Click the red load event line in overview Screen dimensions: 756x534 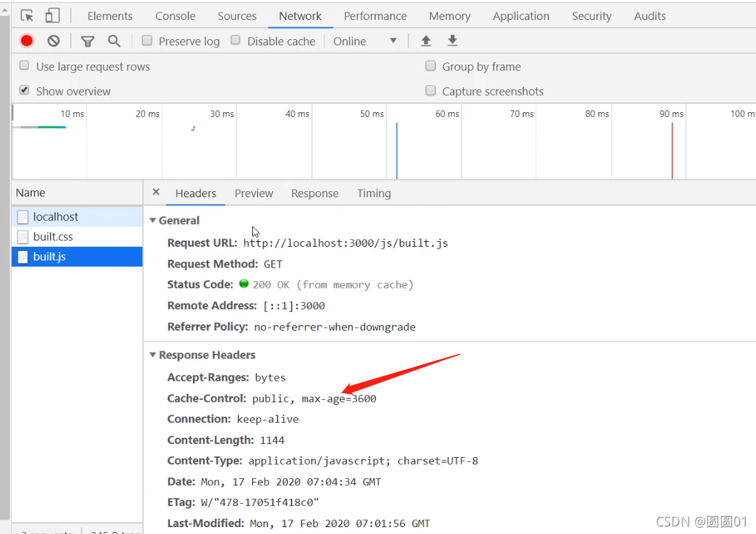(x=672, y=151)
